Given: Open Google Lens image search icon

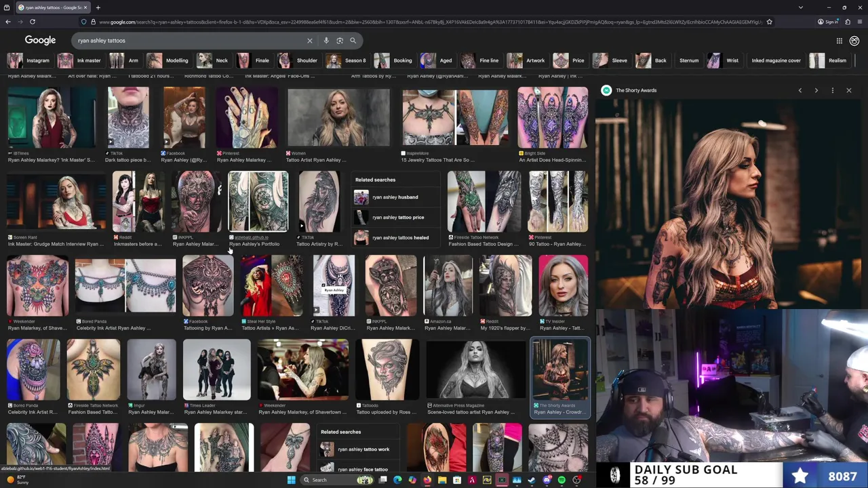Looking at the screenshot, I should pyautogui.click(x=340, y=41).
